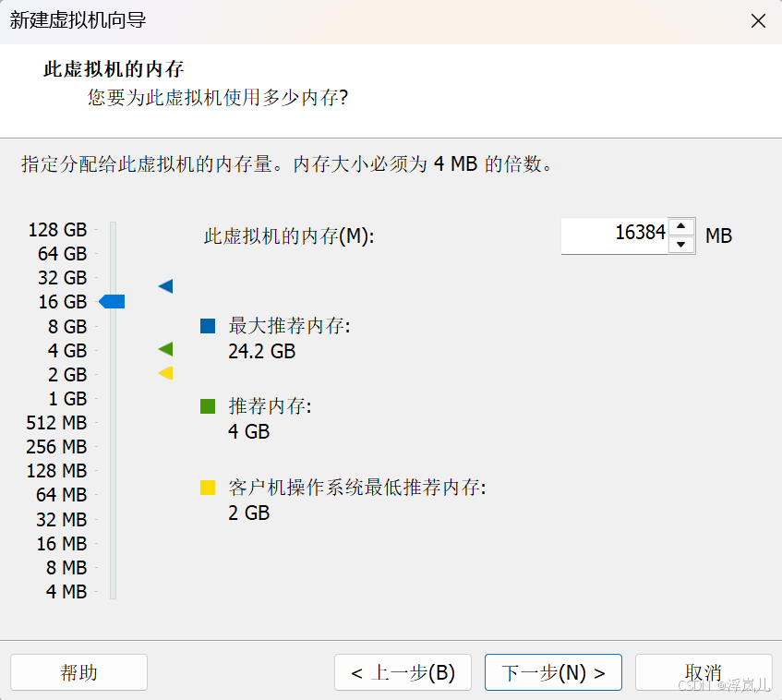Image resolution: width=782 pixels, height=700 pixels.
Task: Click the yellow legend square for 客户机操作系统最低推荐内存
Action: coord(208,488)
